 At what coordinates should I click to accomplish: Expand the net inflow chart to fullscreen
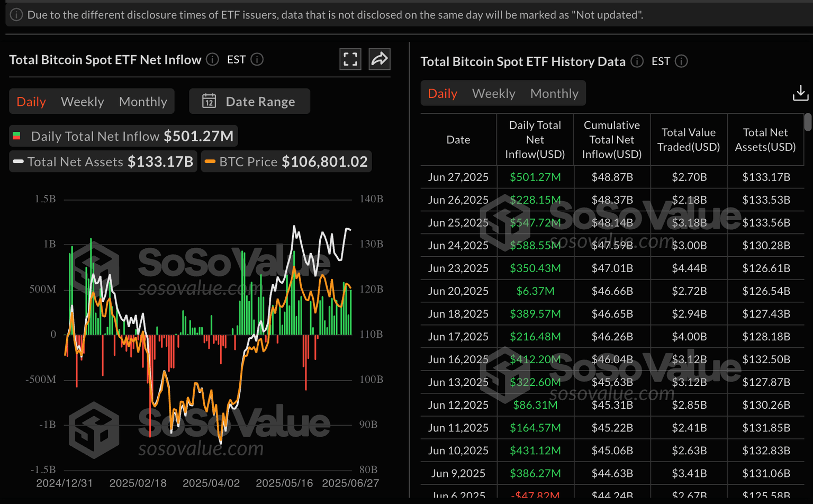click(x=350, y=59)
